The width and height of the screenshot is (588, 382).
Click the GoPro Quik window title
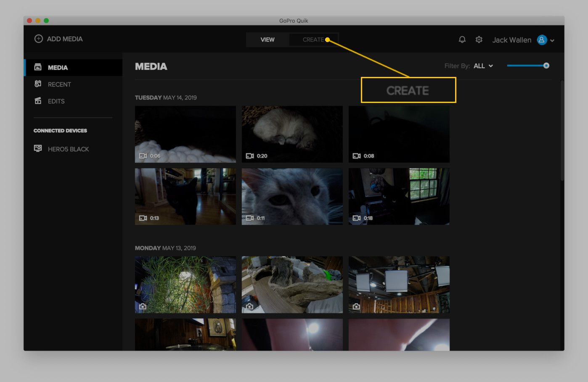(x=294, y=21)
